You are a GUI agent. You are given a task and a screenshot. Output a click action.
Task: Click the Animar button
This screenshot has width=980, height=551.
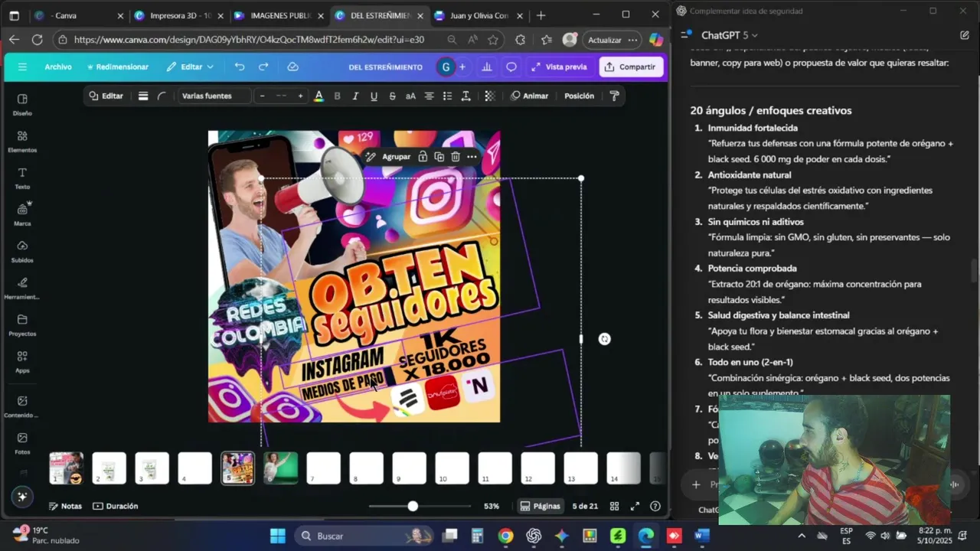pos(529,96)
